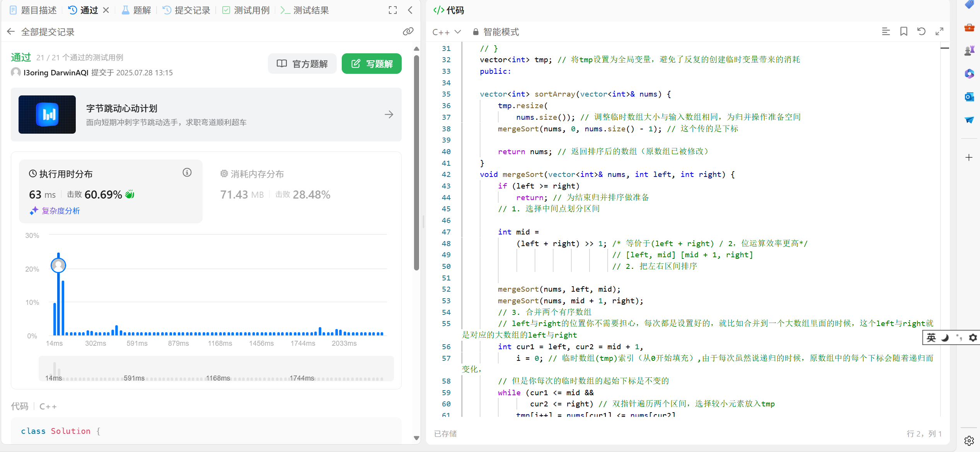Open the C++ language dropdown
The width and height of the screenshot is (980, 452).
[447, 32]
